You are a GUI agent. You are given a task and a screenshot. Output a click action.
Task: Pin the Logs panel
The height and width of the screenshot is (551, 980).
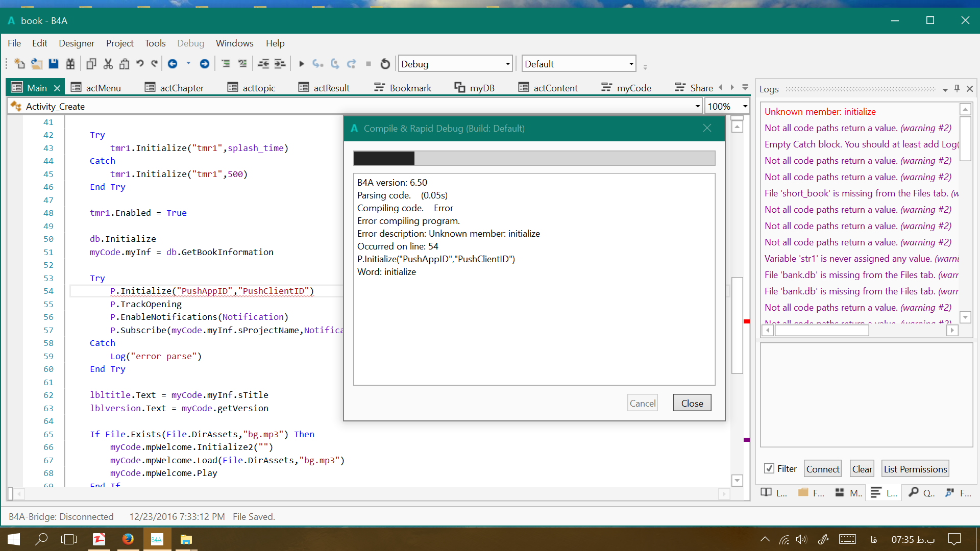[957, 89]
